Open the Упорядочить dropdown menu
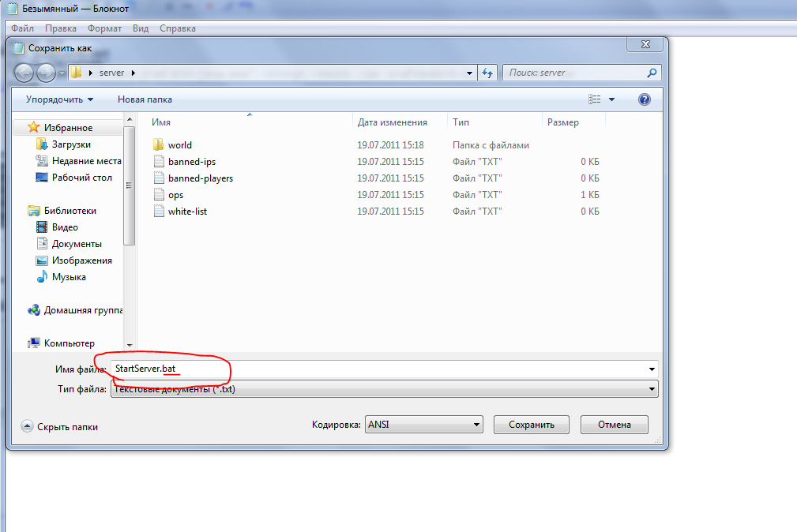Viewport: 797px width, 532px height. tap(59, 99)
